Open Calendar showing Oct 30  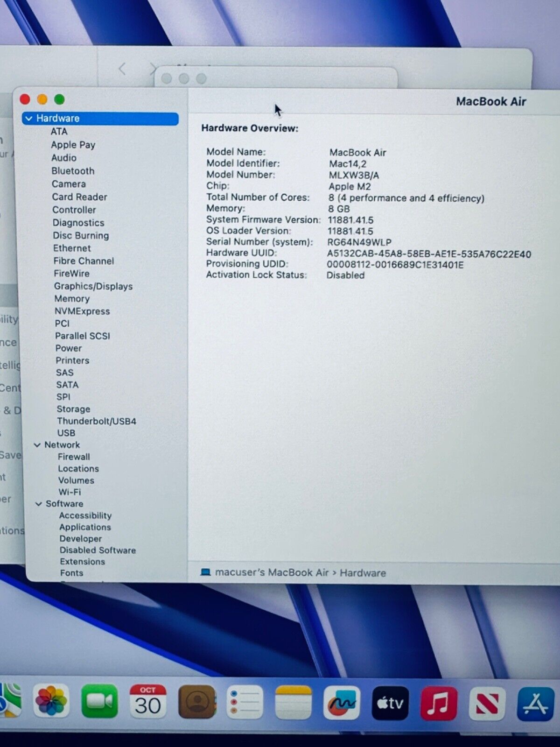(147, 701)
